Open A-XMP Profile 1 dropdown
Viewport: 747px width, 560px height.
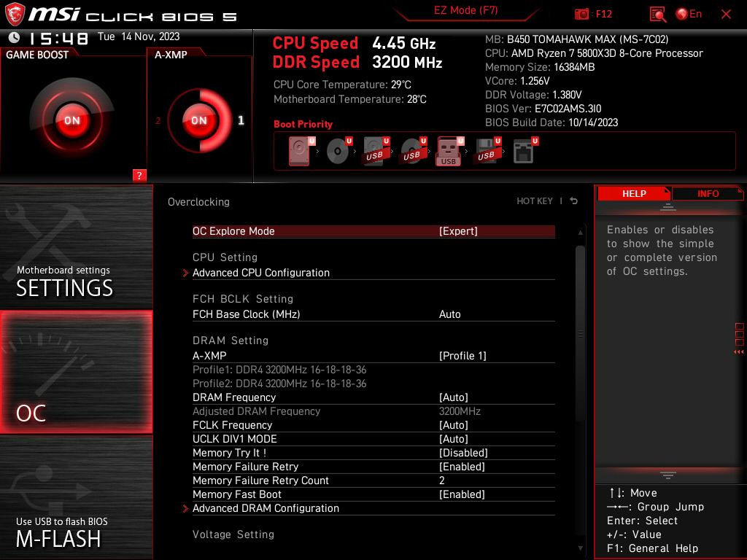coord(462,356)
